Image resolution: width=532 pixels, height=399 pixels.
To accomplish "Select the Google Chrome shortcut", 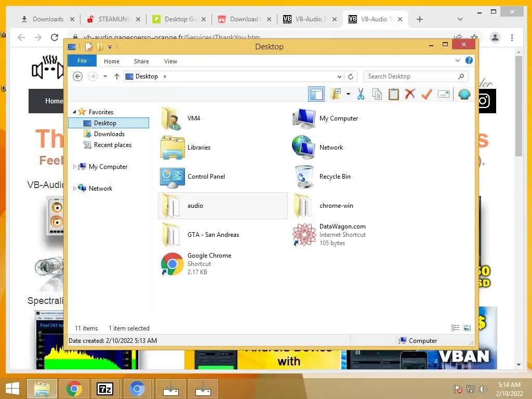I will pos(222,264).
